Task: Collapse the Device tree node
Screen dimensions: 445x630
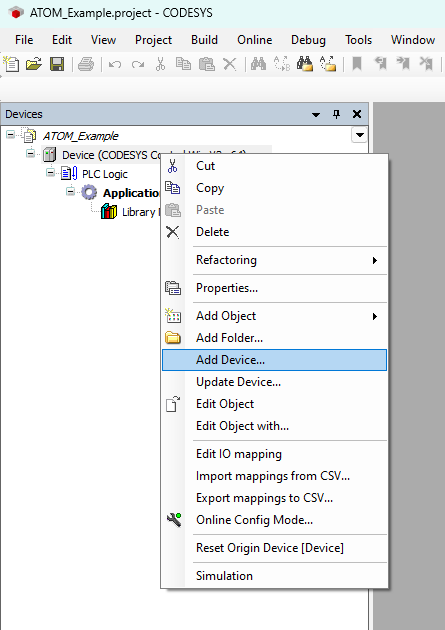Action: [x=31, y=153]
